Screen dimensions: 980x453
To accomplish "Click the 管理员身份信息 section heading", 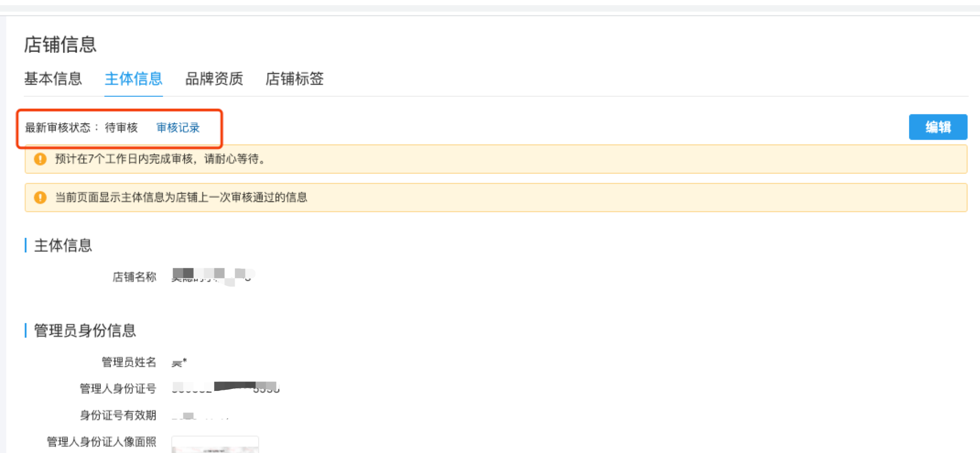I will pos(85,330).
